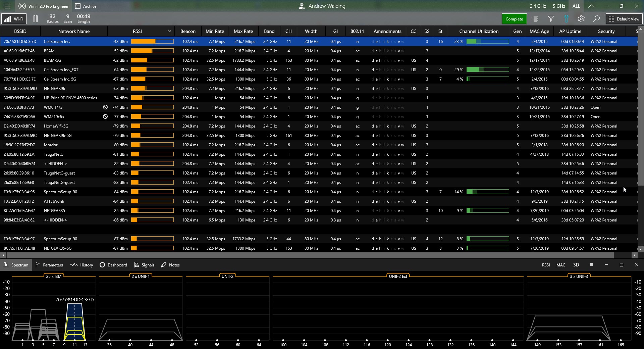Open the Spectrum panel hamburger menu
This screenshot has width=644, height=349.
591,265
